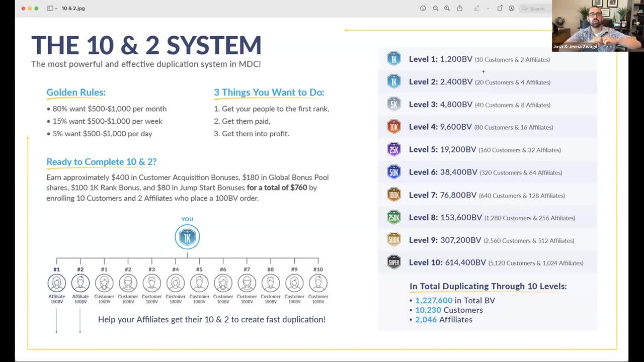Zoom in using the magnifier plus icon
Screen dimensions: 644x362
[447, 9]
